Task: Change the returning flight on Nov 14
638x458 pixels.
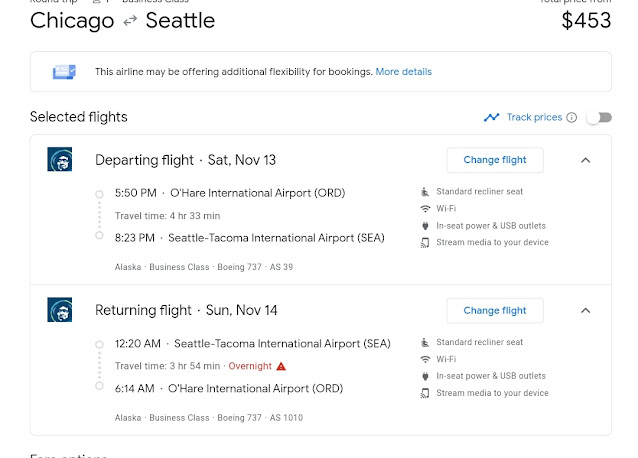Action: point(494,310)
